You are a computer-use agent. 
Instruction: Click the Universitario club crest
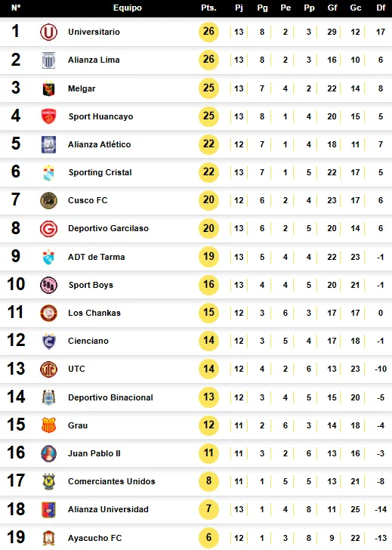48,32
